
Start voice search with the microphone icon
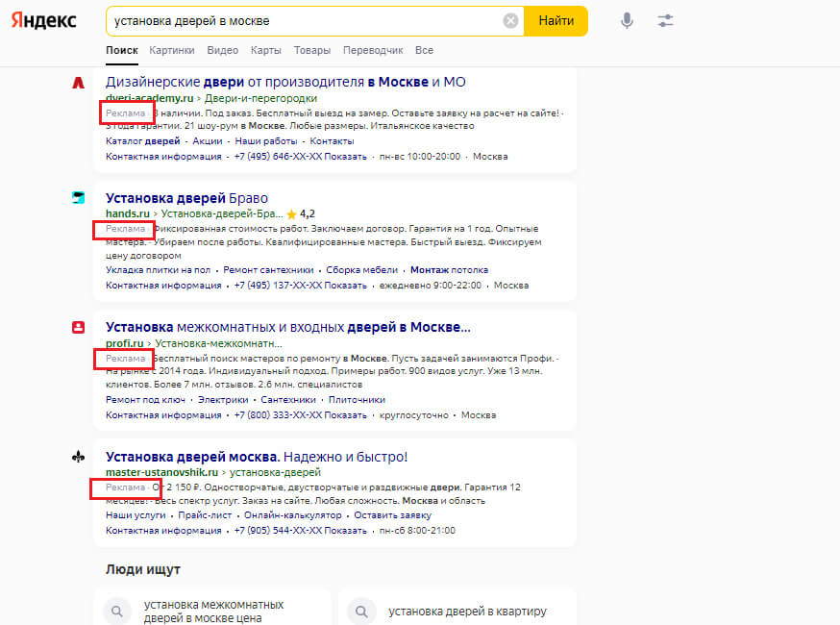627,21
